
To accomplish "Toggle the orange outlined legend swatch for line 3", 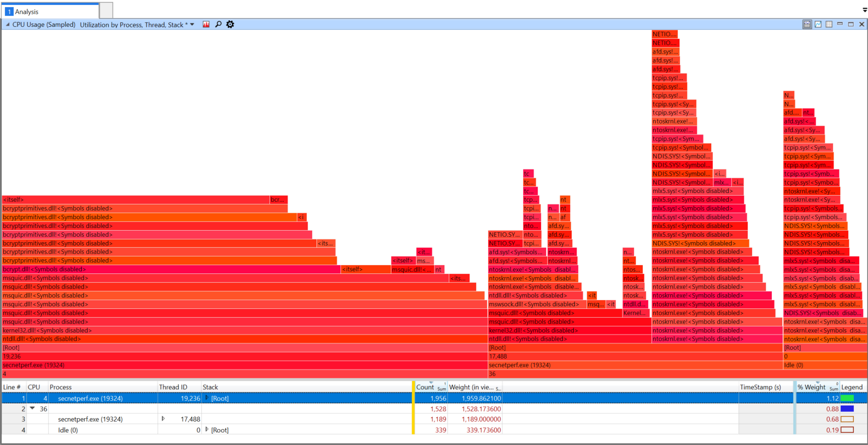I will pyautogui.click(x=847, y=419).
